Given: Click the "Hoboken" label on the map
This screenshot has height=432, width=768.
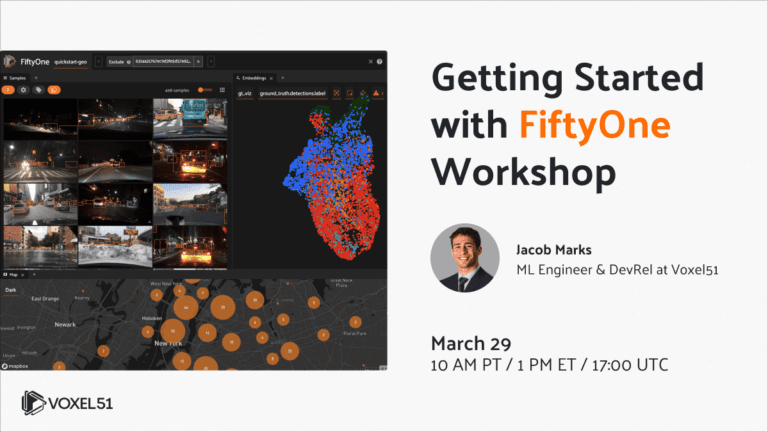Looking at the screenshot, I should (152, 318).
